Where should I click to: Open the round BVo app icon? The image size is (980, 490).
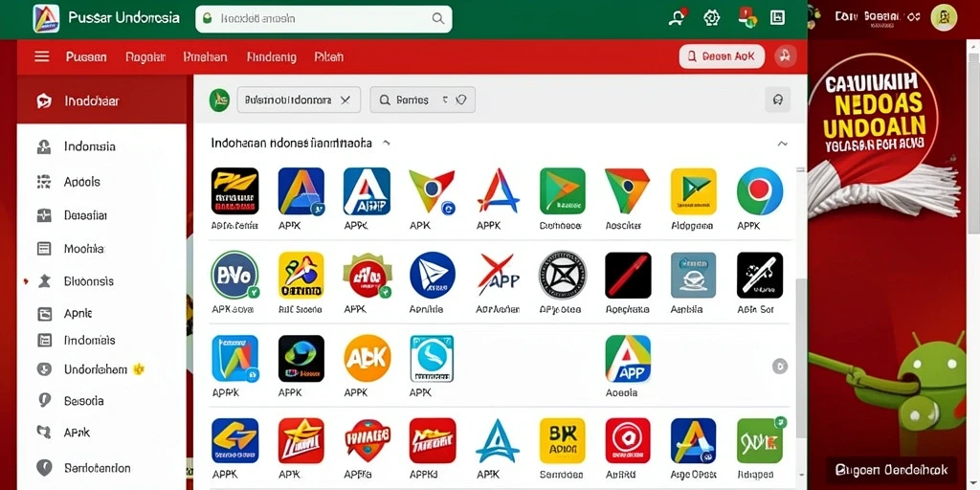[234, 275]
